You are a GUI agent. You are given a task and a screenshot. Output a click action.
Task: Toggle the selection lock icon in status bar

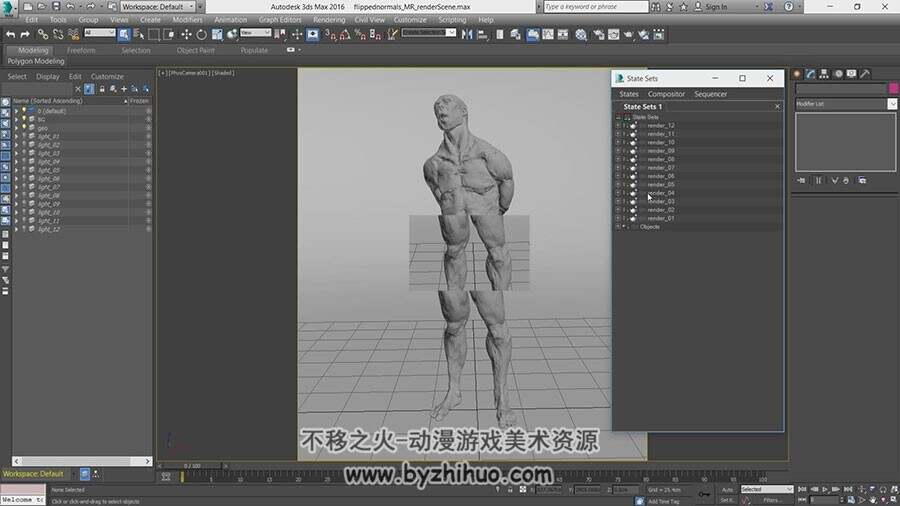point(510,489)
